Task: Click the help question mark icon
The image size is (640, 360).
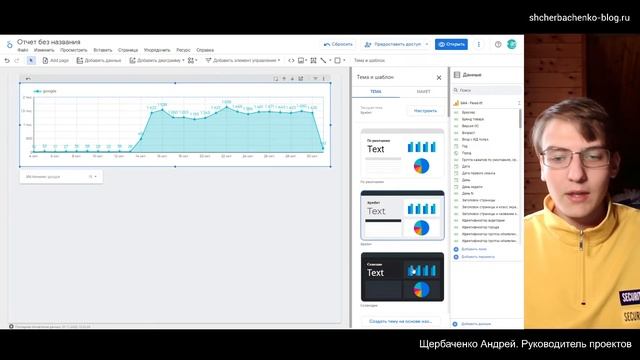Action: pos(498,44)
